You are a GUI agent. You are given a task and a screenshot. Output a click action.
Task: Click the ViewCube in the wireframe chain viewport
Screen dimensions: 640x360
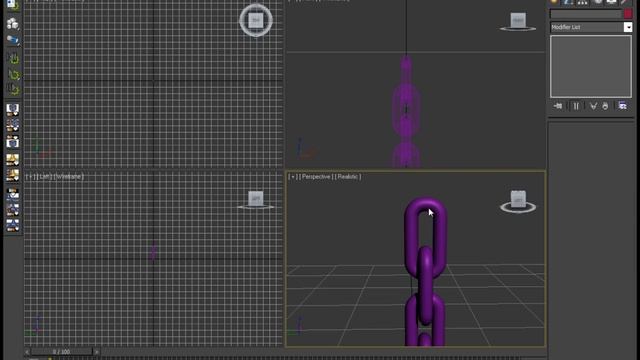pos(518,22)
